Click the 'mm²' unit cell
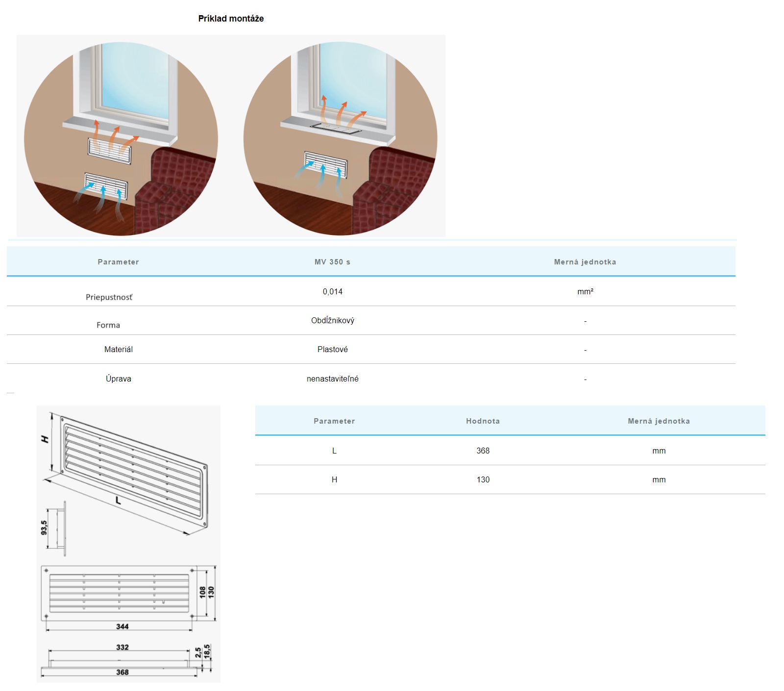The height and width of the screenshot is (691, 784). [585, 291]
